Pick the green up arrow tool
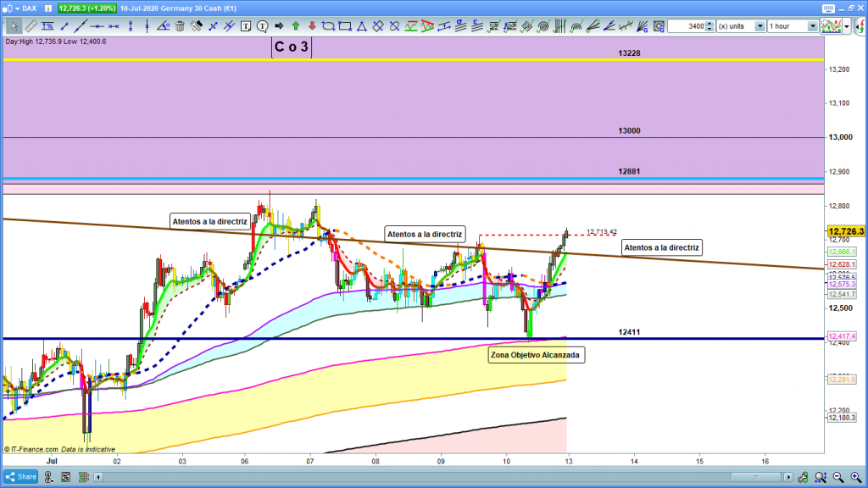Image resolution: width=868 pixels, height=488 pixels. click(295, 26)
